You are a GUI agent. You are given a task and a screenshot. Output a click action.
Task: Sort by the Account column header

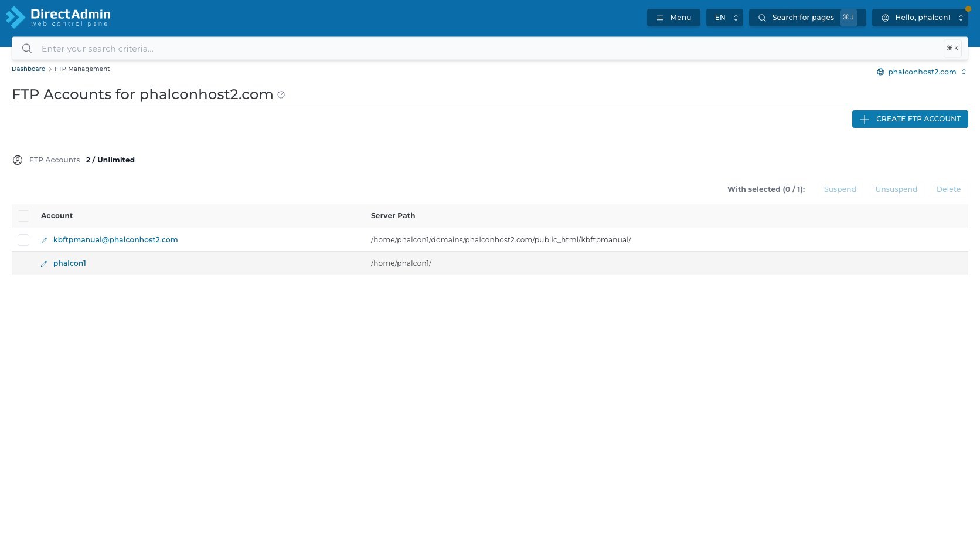point(57,216)
